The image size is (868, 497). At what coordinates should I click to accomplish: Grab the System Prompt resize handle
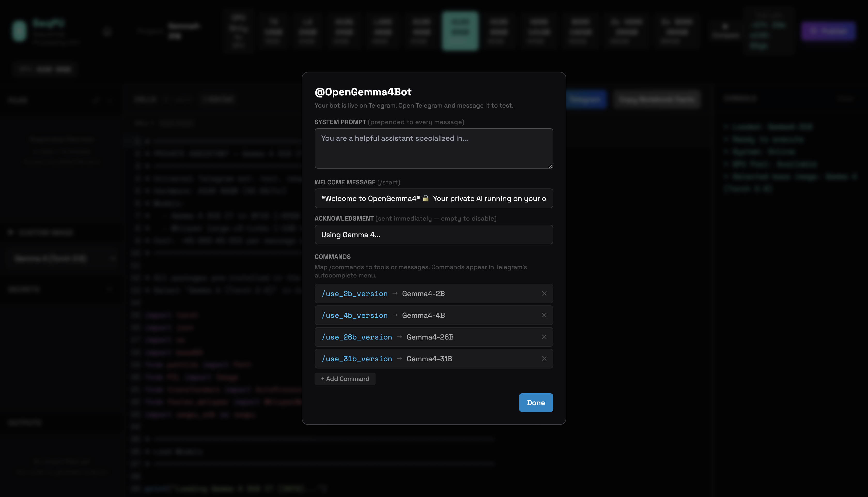(550, 166)
